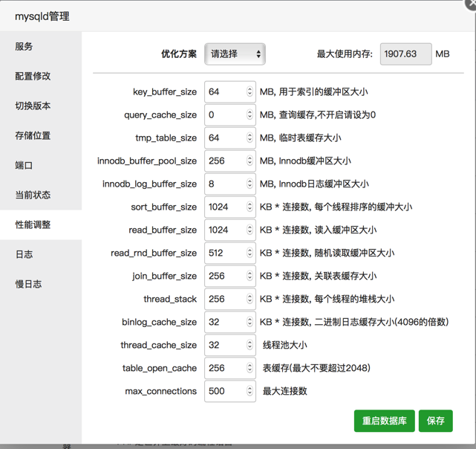The image size is (476, 449).
Task: Click the mysqld管理 dialog title
Action: coord(42,16)
